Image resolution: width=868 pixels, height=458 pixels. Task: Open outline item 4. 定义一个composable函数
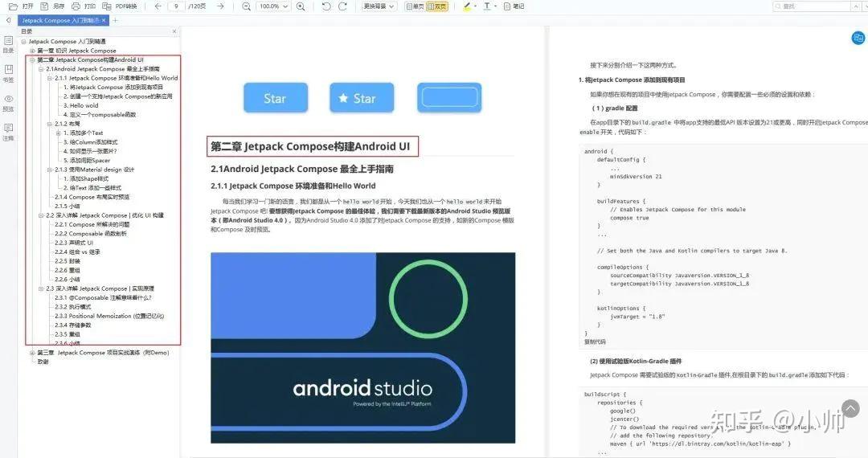(x=100, y=114)
